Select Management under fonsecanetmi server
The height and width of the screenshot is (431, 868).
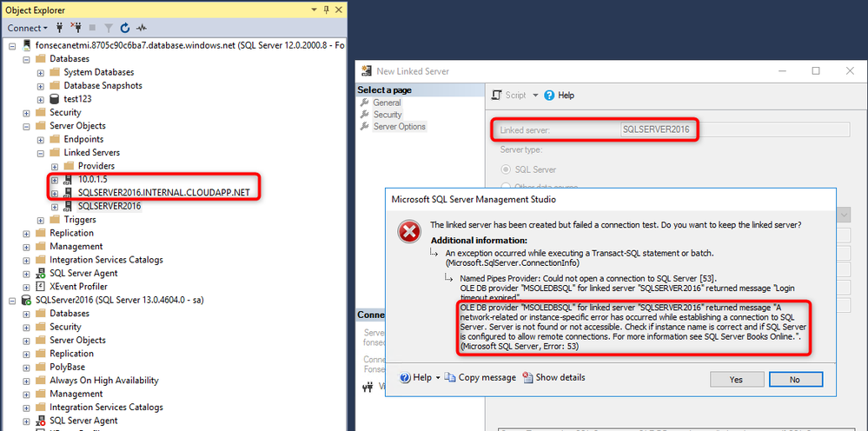(x=76, y=247)
